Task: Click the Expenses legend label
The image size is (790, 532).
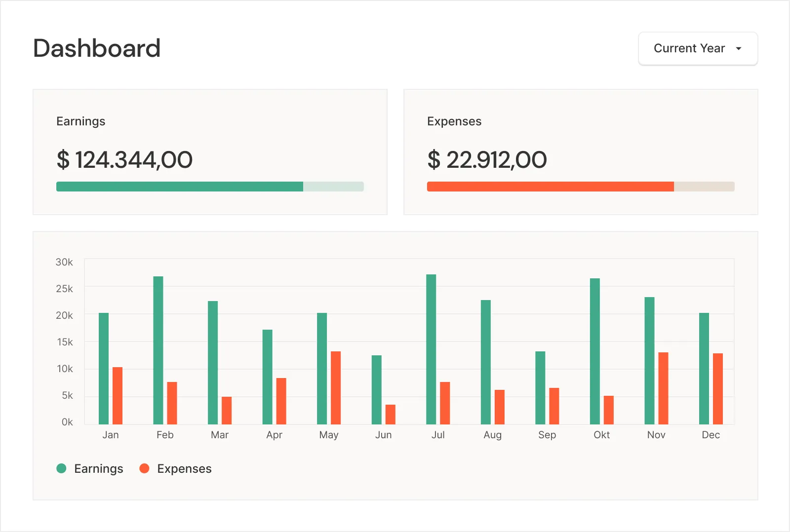Action: point(184,469)
